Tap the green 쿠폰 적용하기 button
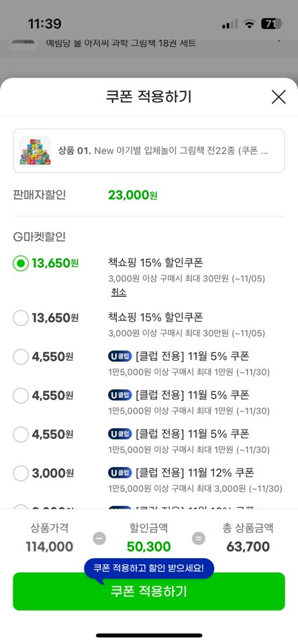The width and height of the screenshot is (298, 644). pyautogui.click(x=149, y=592)
